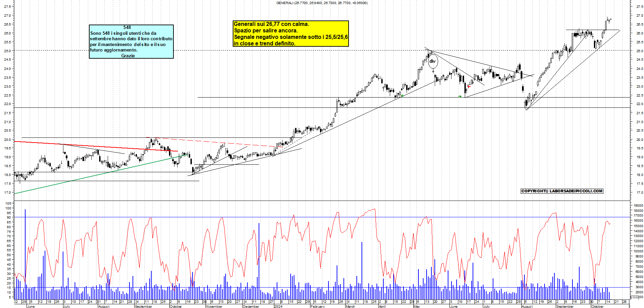Click 17.5 on the left-hand price scale
The width and height of the screenshot is (644, 308).
coord(7,184)
